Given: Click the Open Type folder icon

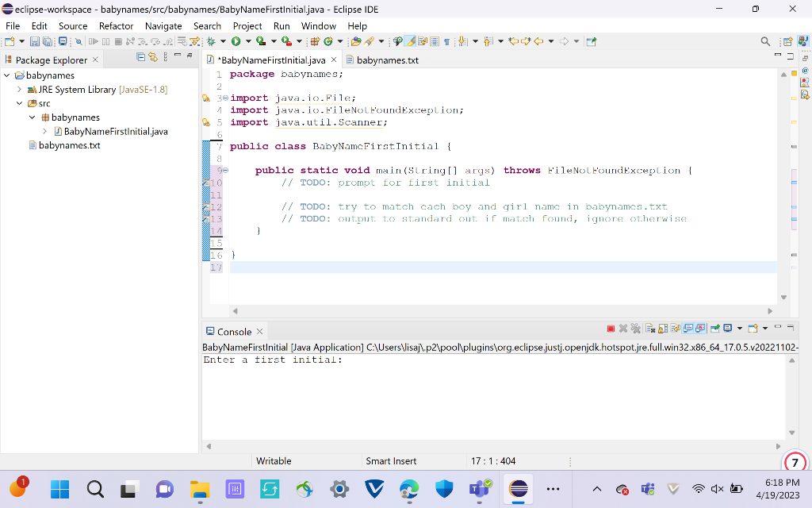Looking at the screenshot, I should coord(356,41).
